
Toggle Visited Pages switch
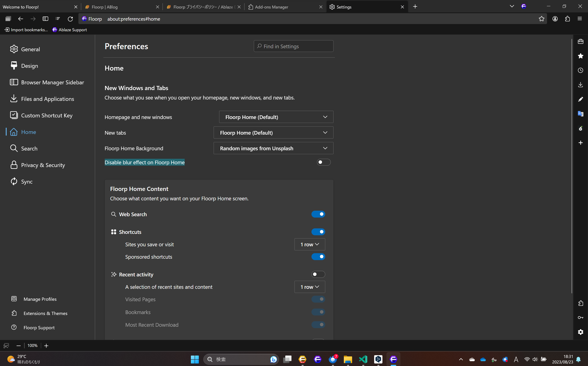pyautogui.click(x=318, y=299)
